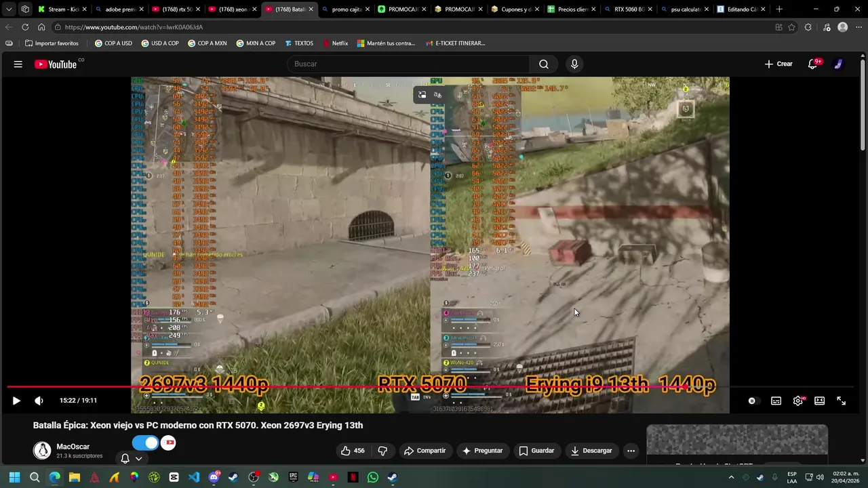Dislike the video with thumbs-down
The height and width of the screenshot is (488, 868).
(382, 451)
